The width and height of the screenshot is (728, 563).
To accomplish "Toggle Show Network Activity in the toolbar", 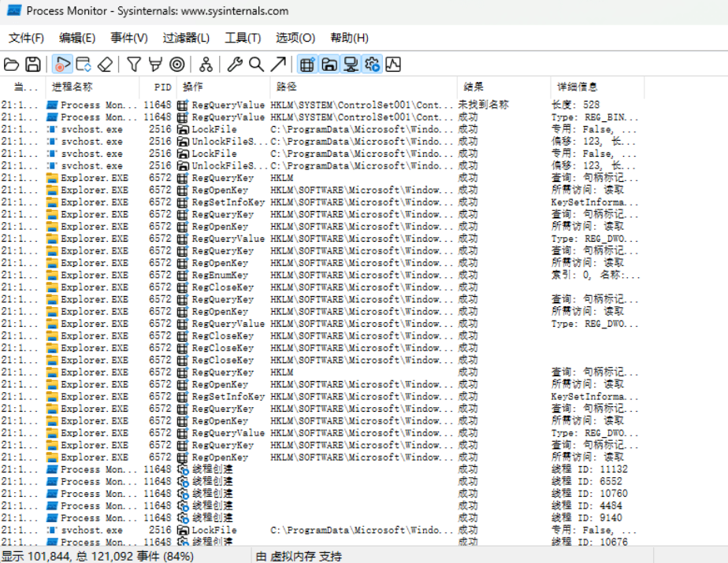I will 351,65.
